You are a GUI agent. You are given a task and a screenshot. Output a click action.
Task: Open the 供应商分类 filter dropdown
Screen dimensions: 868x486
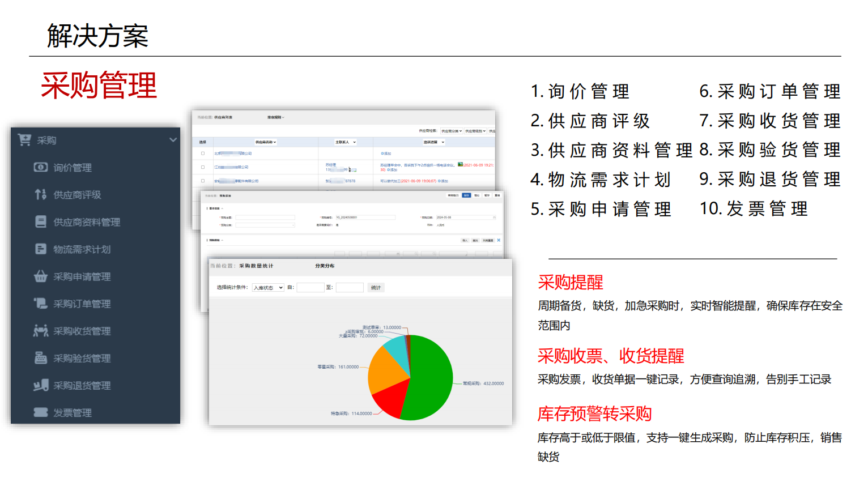click(452, 131)
